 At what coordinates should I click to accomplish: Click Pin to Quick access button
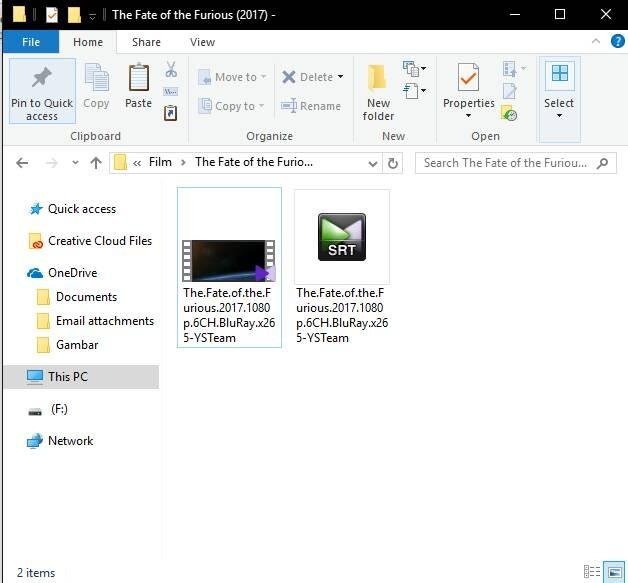click(x=42, y=91)
